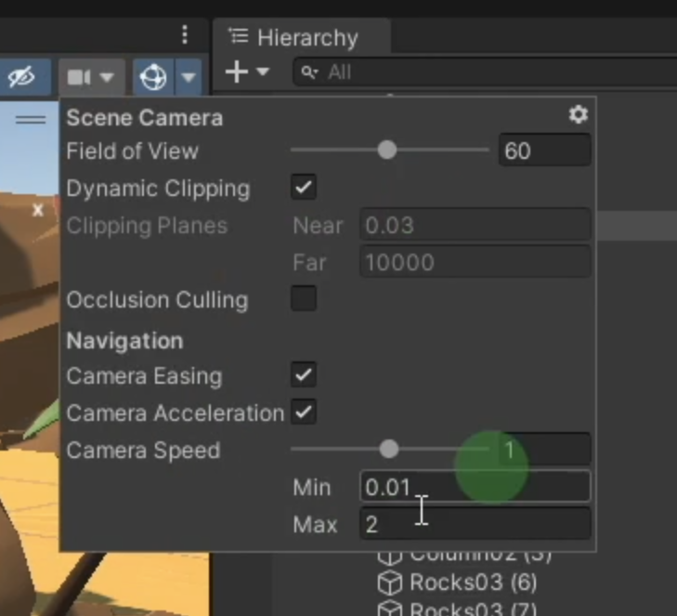Click the Camera Speed value field

[x=545, y=450]
